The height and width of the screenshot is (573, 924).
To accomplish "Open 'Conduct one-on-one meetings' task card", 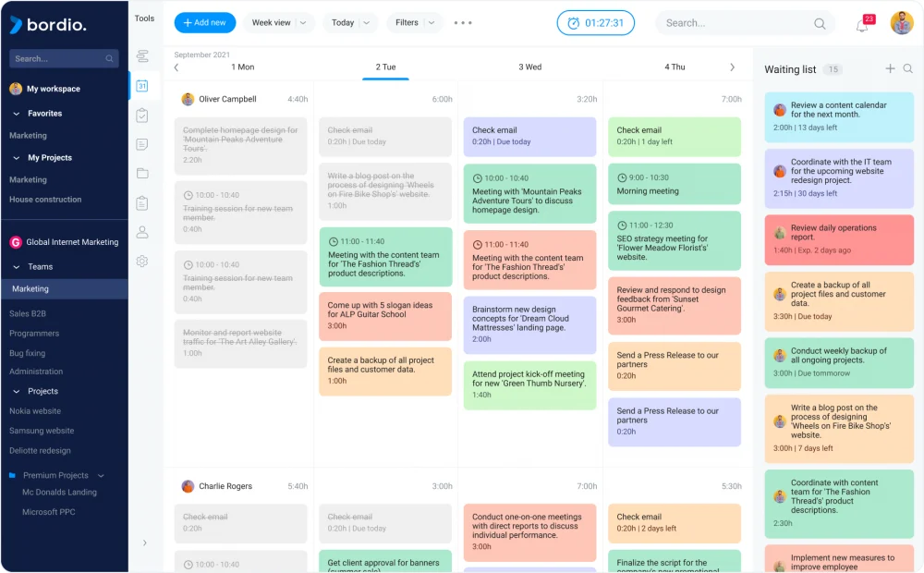I will point(529,533).
